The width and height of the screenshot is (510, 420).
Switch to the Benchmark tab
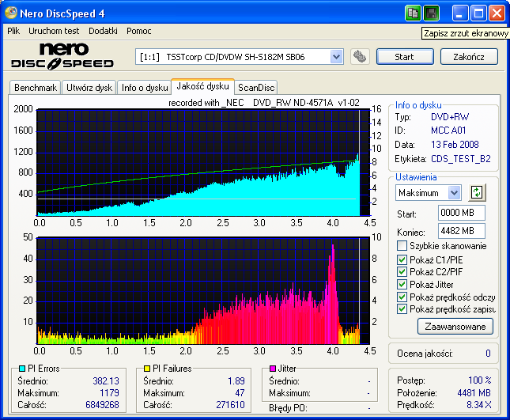[36, 88]
